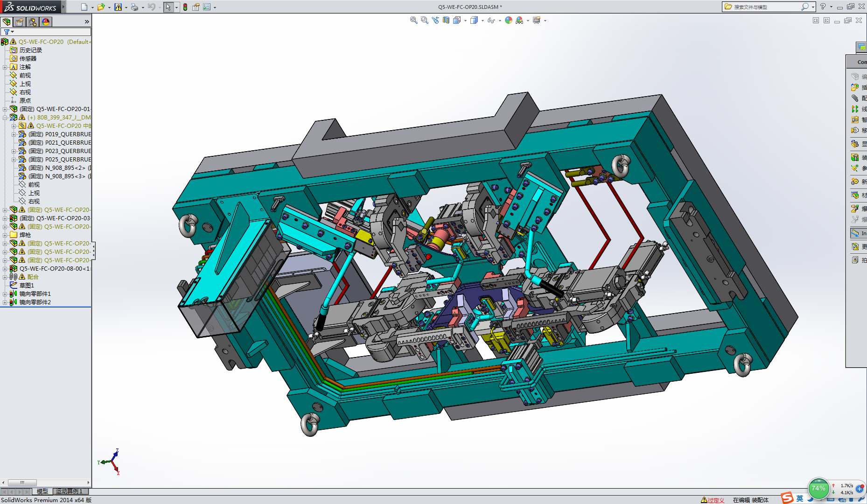This screenshot has width=867, height=504.
Task: Expand the 注解 tree node
Action: [5, 67]
